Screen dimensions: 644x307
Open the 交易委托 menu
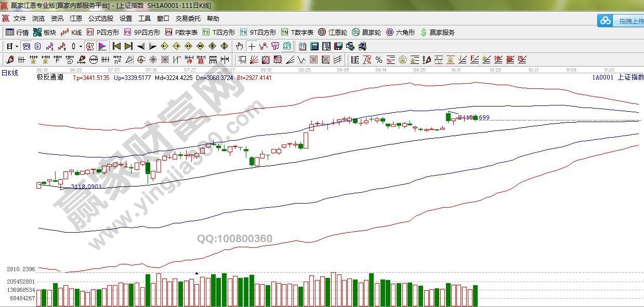point(188,19)
